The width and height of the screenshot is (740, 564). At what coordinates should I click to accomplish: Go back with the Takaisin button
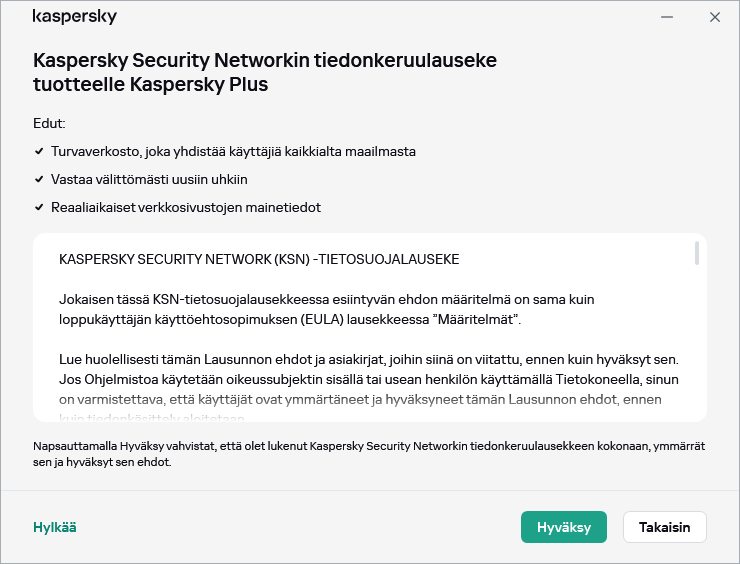point(664,527)
